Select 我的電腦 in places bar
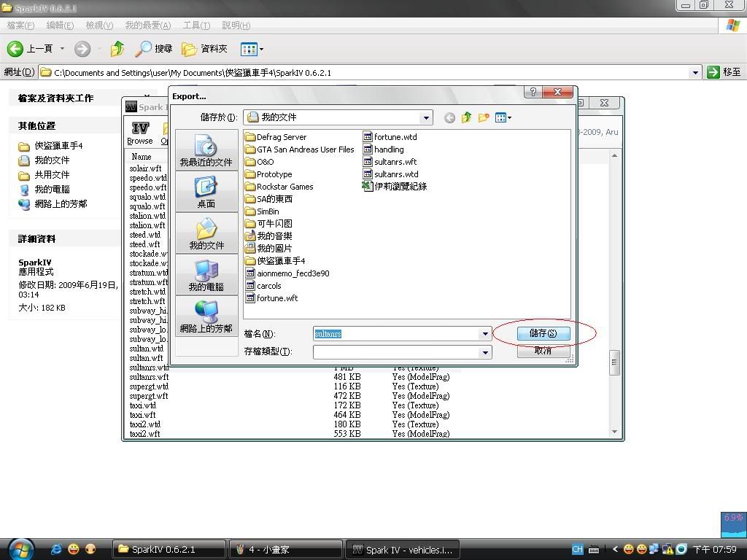The width and height of the screenshot is (747, 560). 206,276
